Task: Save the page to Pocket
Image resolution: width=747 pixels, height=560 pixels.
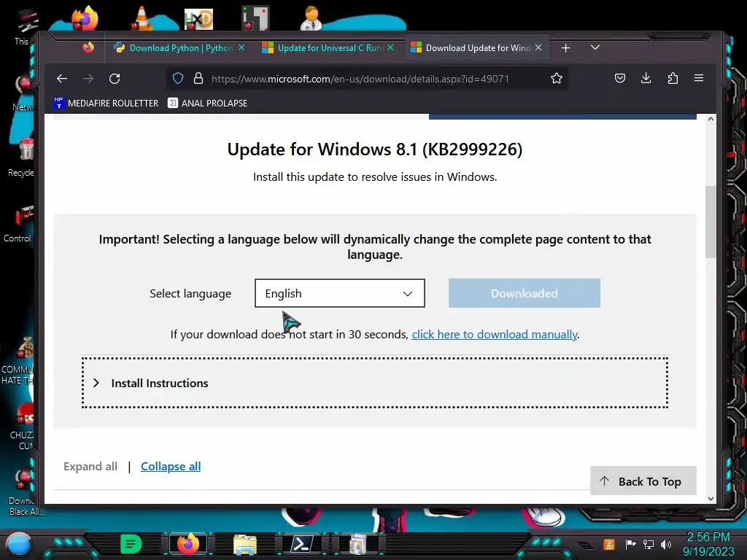Action: coord(619,78)
